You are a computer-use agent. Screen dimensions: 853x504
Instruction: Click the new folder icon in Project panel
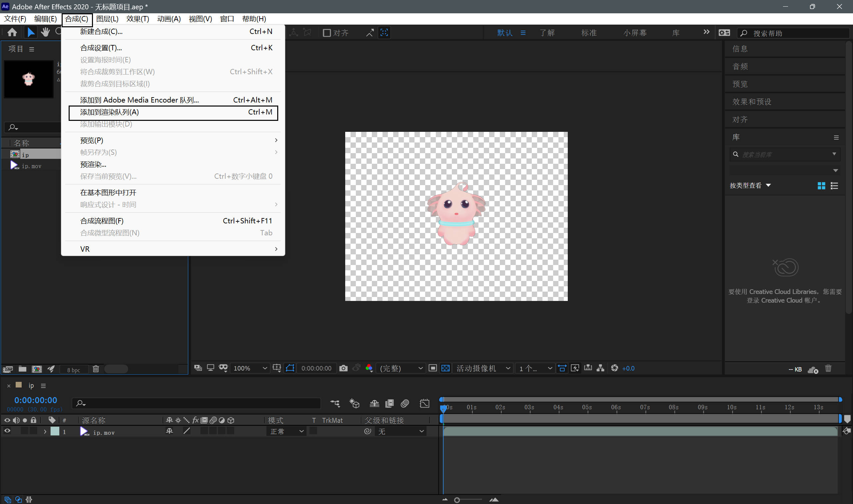22,369
